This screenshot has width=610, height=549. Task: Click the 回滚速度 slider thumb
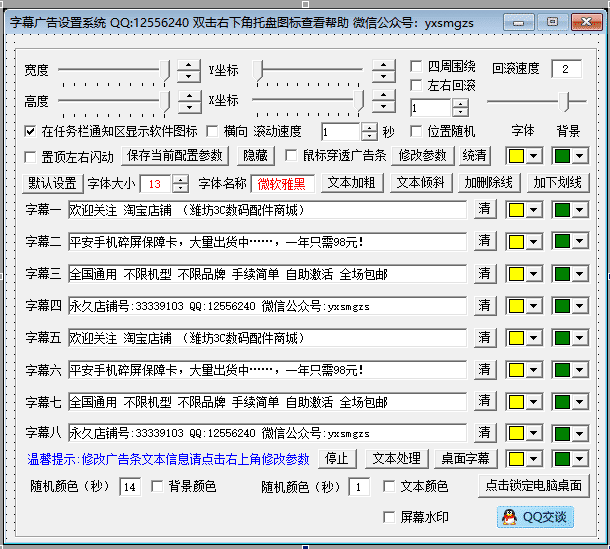tap(564, 102)
